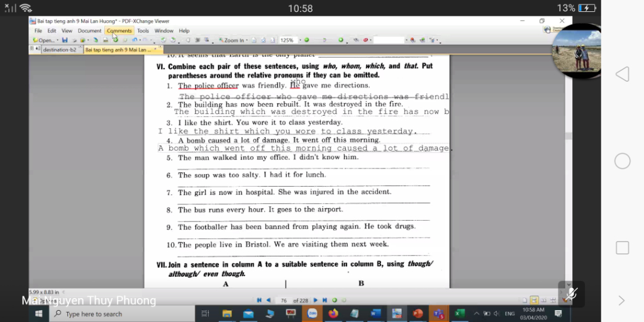Click the green go-back view button
The width and height of the screenshot is (644, 322).
(x=335, y=300)
